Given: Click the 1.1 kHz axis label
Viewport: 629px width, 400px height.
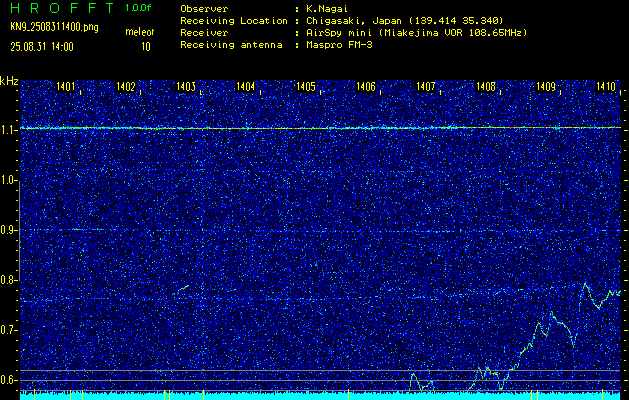Looking at the screenshot, I should click(x=8, y=130).
